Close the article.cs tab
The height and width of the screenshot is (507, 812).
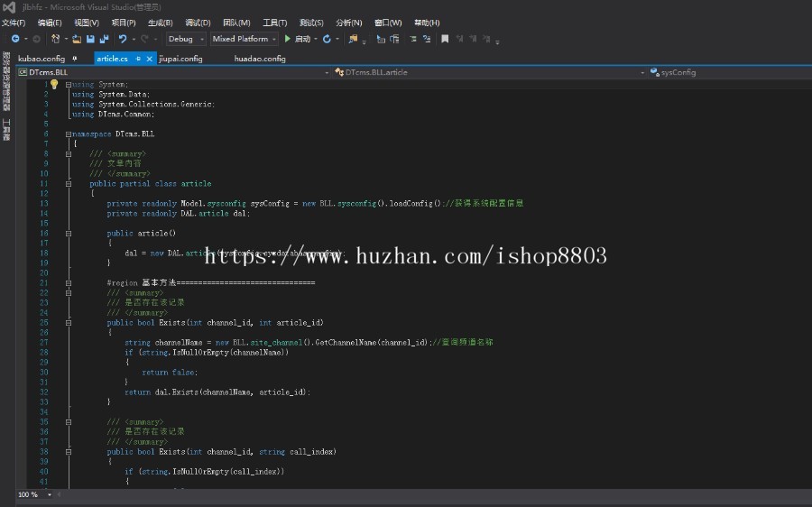(x=149, y=59)
